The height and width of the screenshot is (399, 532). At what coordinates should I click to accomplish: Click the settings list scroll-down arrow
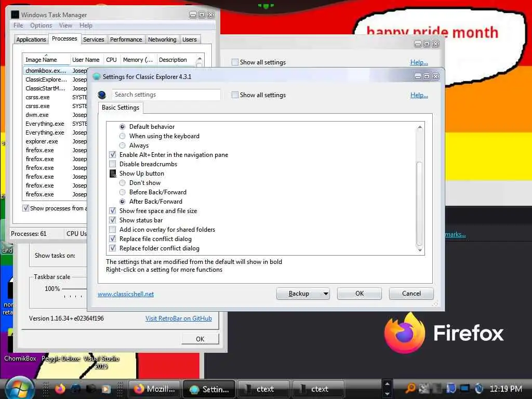pos(420,250)
